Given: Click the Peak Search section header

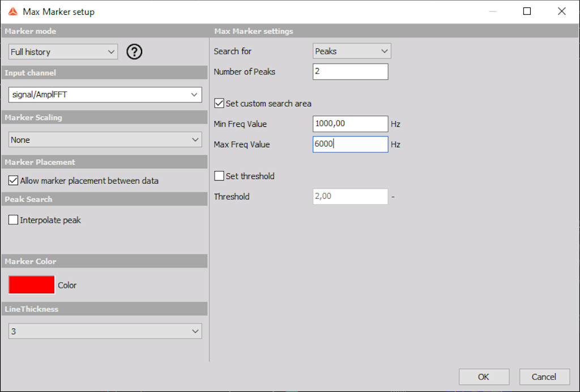Looking at the screenshot, I should point(104,199).
